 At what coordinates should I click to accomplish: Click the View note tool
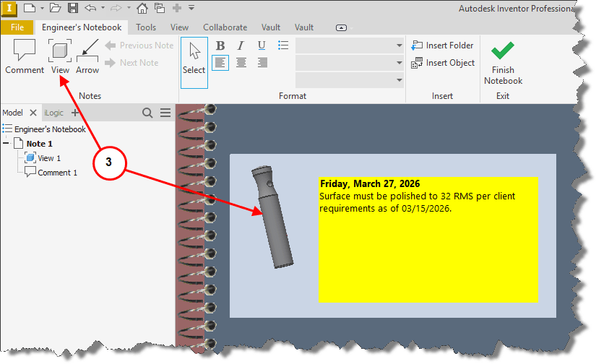pos(60,56)
